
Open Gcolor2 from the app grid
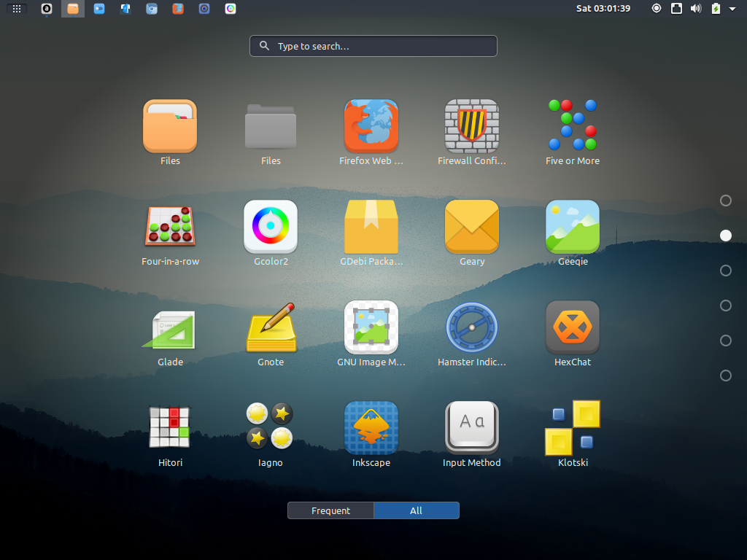[x=271, y=227]
